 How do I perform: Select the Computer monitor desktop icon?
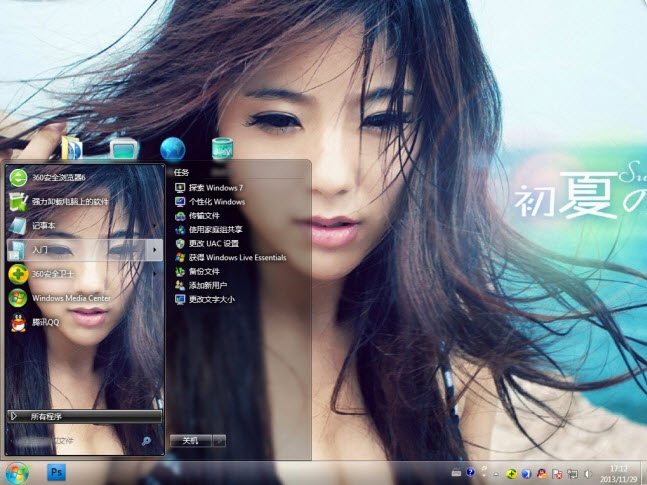[x=124, y=149]
